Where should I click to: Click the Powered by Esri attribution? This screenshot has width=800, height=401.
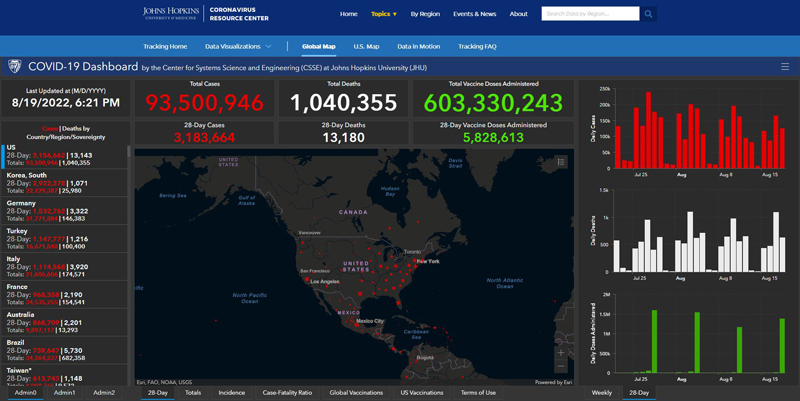[x=554, y=382]
